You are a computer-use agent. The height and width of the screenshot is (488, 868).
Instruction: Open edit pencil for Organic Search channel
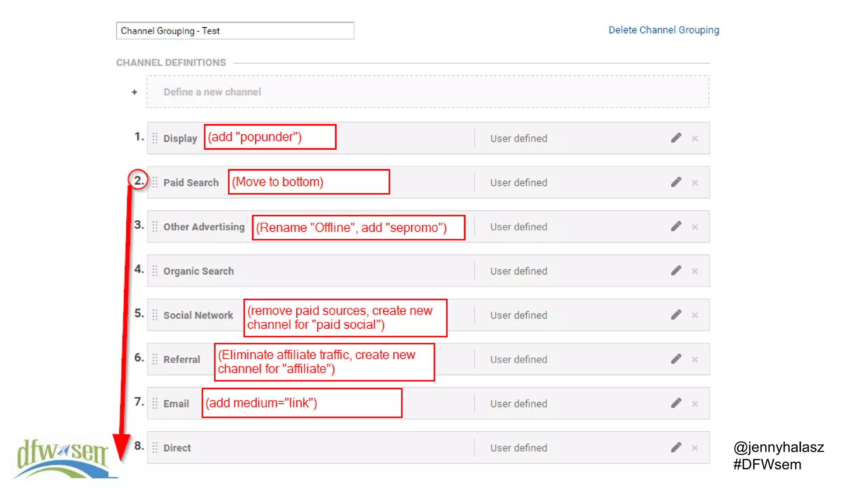coord(676,271)
